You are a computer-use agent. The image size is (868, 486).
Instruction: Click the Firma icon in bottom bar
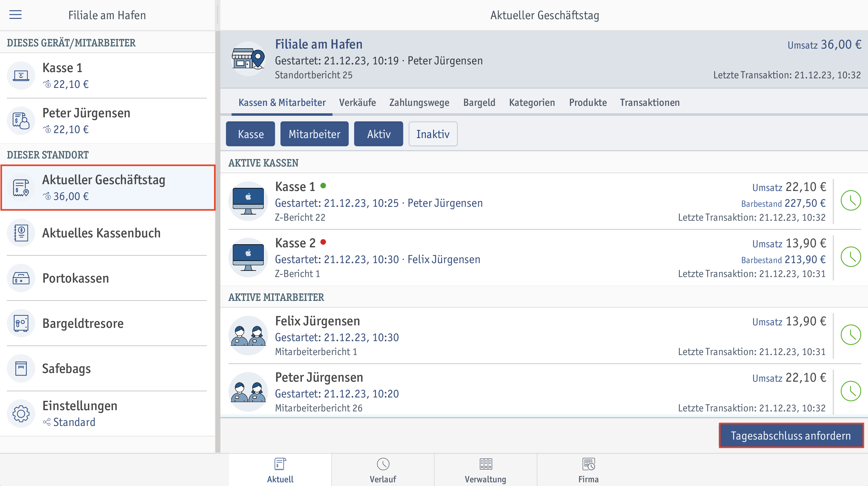(x=589, y=464)
